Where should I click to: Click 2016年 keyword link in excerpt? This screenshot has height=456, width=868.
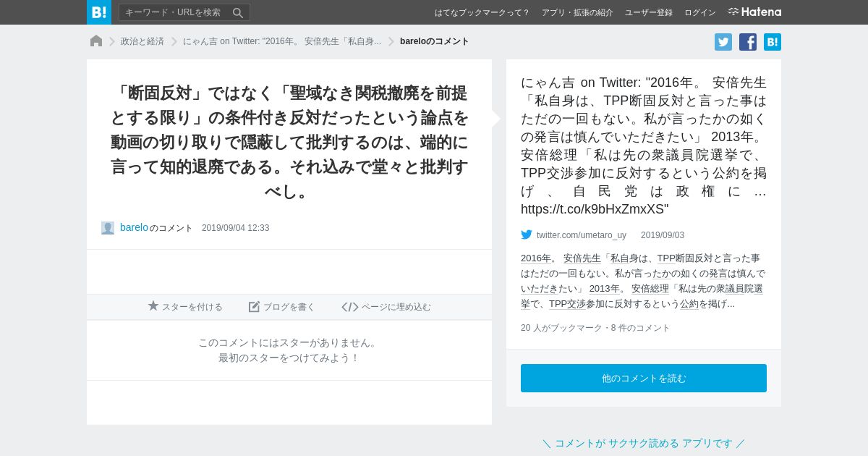point(536,258)
